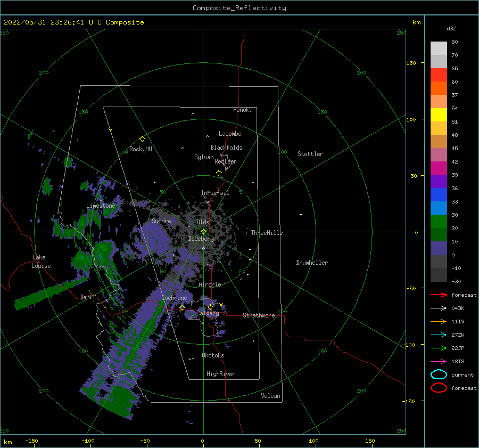This screenshot has width=479, height=448.
Task: Click the 2022/05/31 UTC timestamp
Action: [74, 22]
